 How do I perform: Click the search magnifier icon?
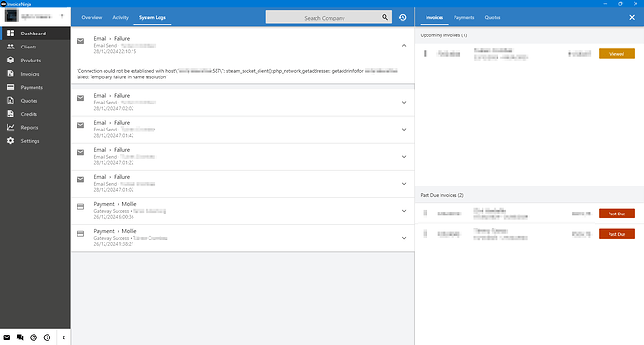tap(385, 17)
